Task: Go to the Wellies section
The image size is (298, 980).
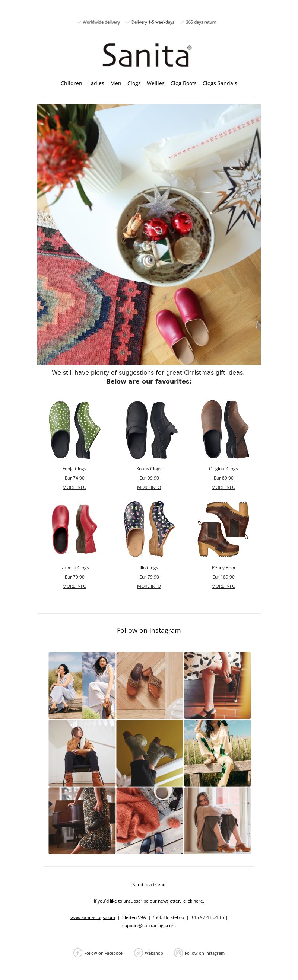Action: pos(155,83)
